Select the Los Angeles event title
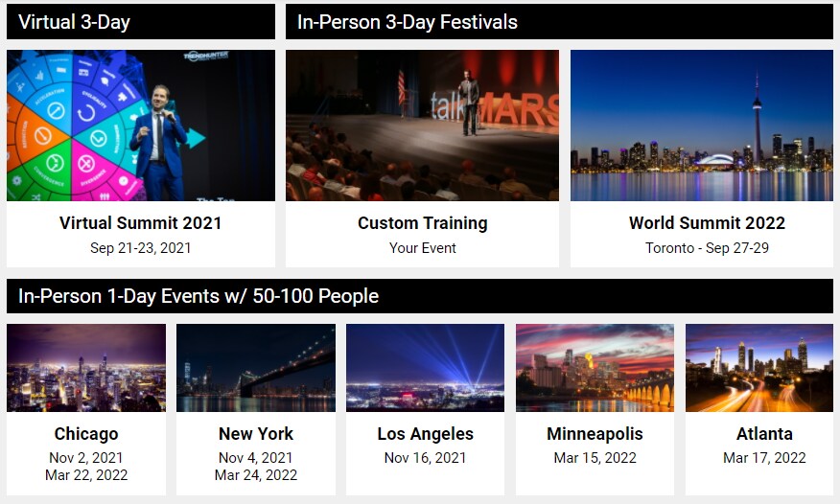The height and width of the screenshot is (504, 840). (x=425, y=434)
